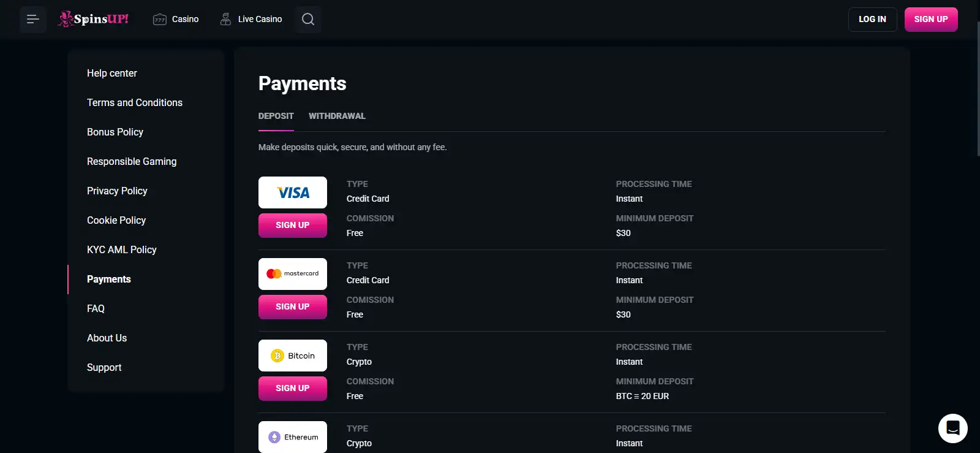The width and height of the screenshot is (980, 453).
Task: Select Payments in the sidebar
Action: pyautogui.click(x=109, y=280)
